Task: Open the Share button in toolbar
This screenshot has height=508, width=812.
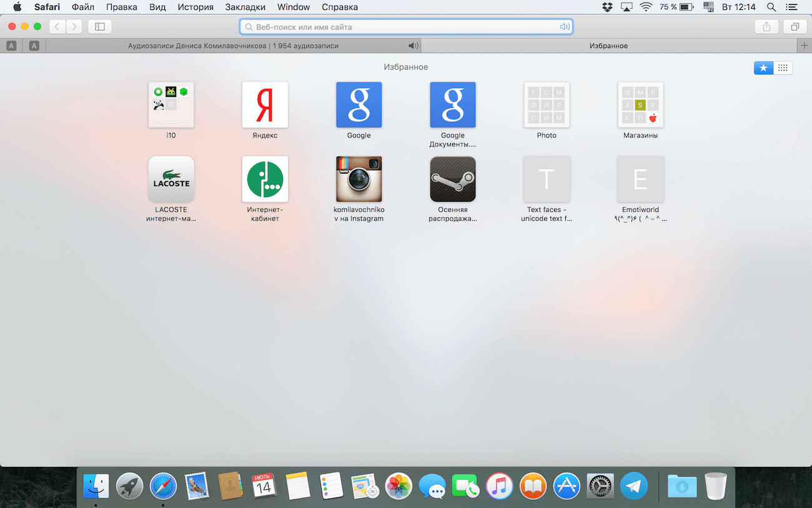Action: [x=766, y=27]
